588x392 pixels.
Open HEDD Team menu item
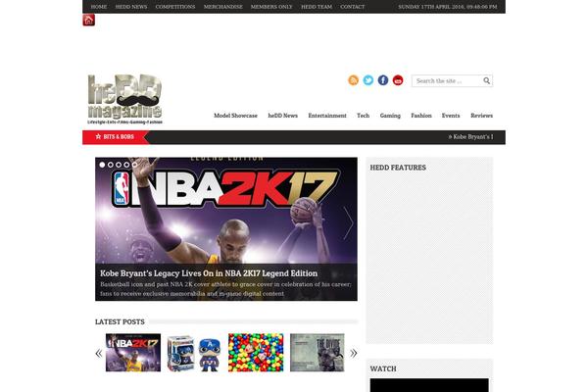[x=317, y=7]
